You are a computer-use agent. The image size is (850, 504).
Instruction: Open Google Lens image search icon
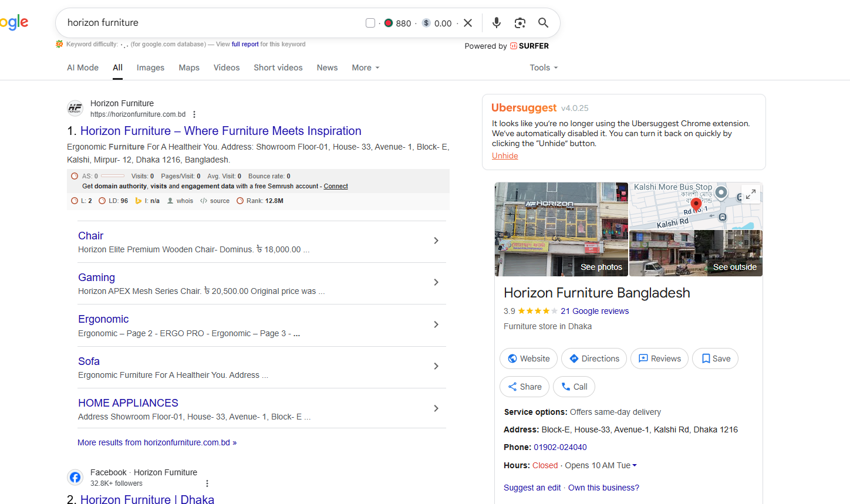coord(520,23)
